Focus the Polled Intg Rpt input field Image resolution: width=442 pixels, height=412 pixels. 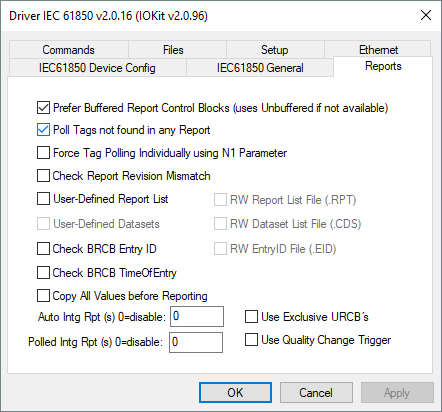[x=196, y=342]
